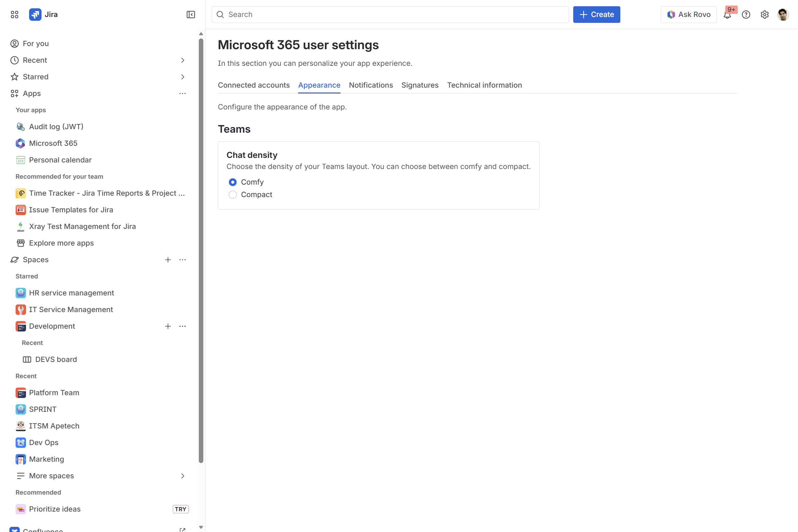This screenshot has width=798, height=532.
Task: Click the Recent clock icon
Action: click(15, 60)
